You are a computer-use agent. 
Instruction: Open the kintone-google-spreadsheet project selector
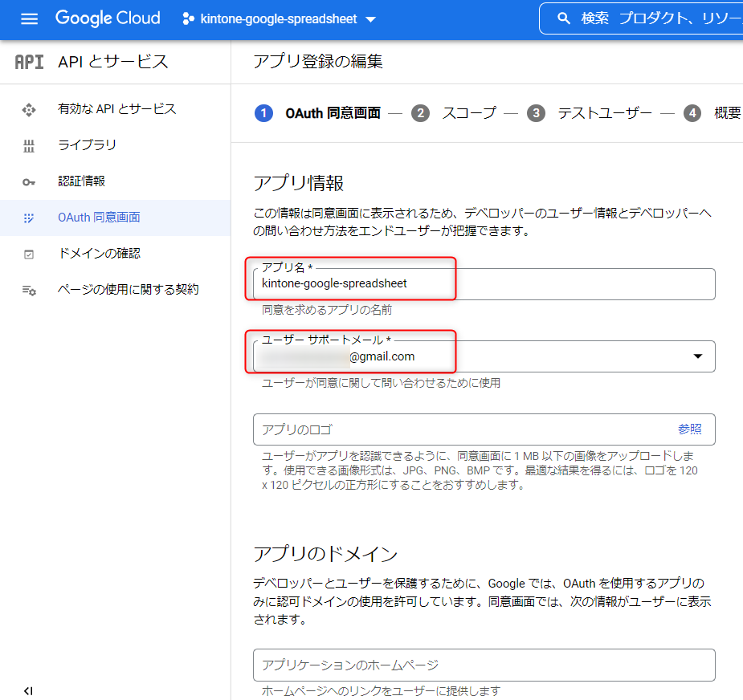point(279,18)
